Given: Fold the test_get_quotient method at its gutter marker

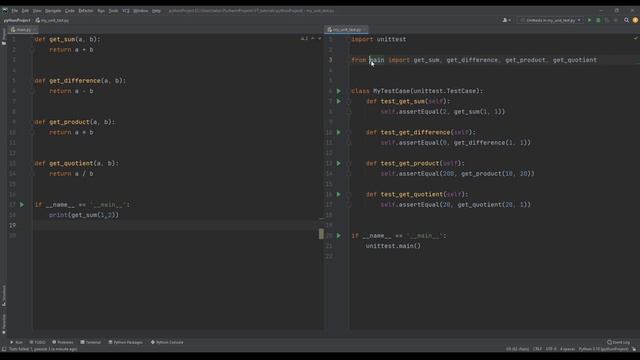Looking at the screenshot, I should [349, 194].
